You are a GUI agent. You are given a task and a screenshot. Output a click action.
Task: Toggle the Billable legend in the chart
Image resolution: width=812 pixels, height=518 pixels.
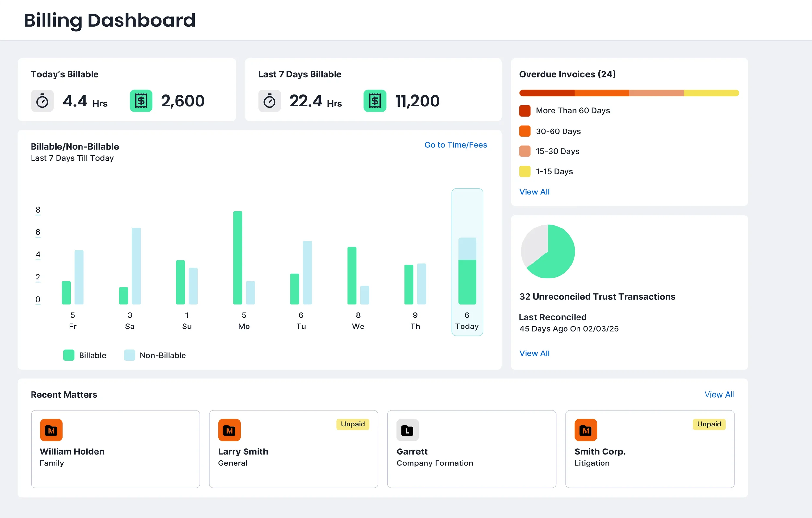pyautogui.click(x=85, y=355)
